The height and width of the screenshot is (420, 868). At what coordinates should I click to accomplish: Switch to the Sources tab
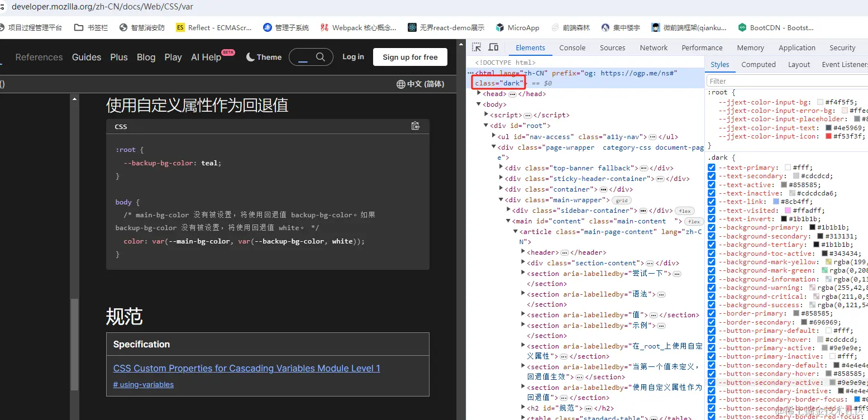click(x=612, y=47)
